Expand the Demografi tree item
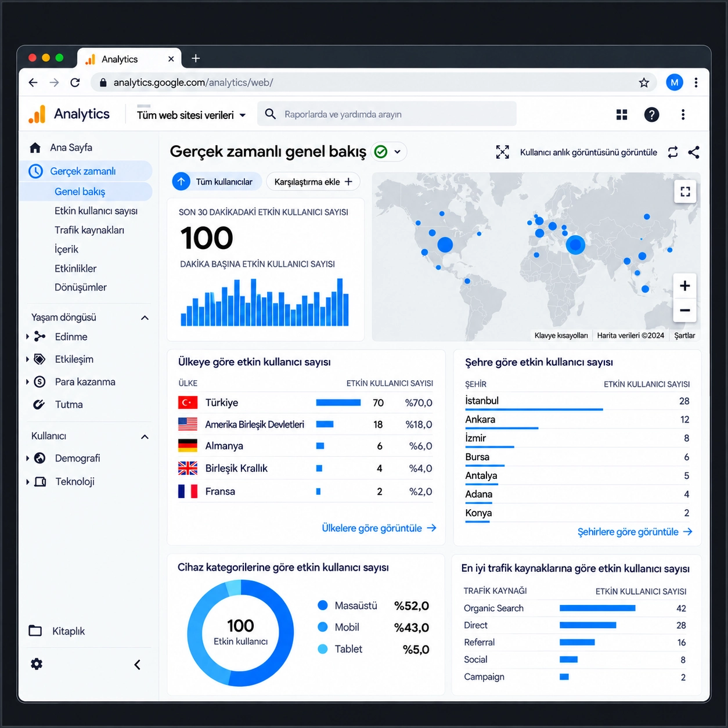728x728 pixels. [x=27, y=458]
